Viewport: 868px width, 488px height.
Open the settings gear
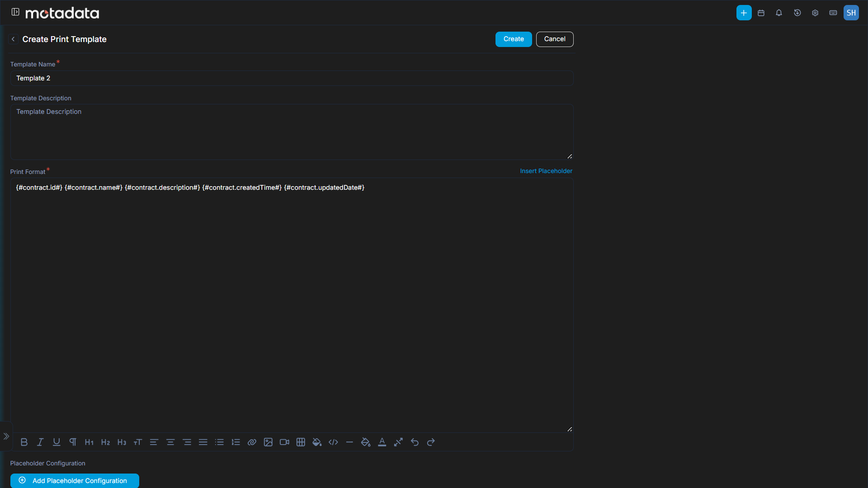coord(815,13)
